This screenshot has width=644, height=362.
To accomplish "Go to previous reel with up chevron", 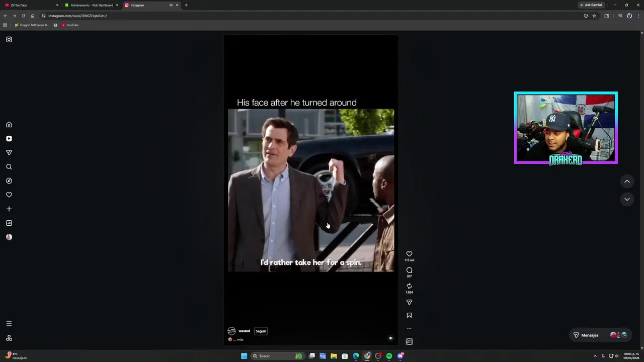I will coord(627,181).
